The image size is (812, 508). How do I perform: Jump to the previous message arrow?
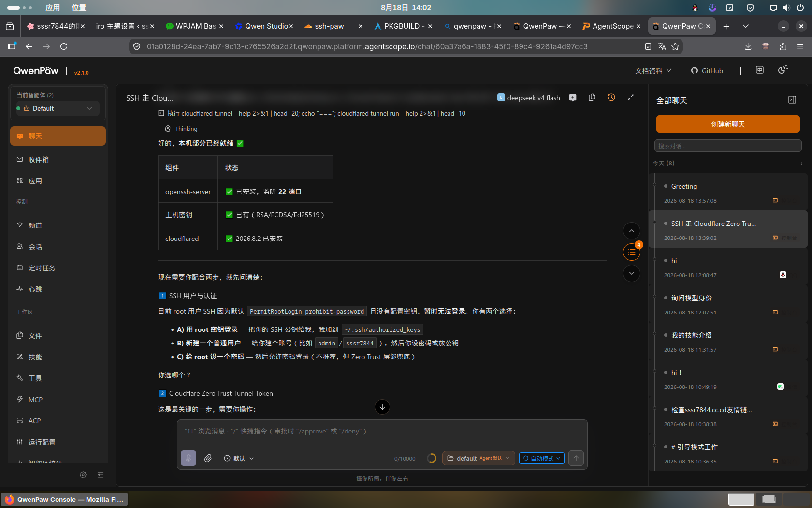coord(632,231)
